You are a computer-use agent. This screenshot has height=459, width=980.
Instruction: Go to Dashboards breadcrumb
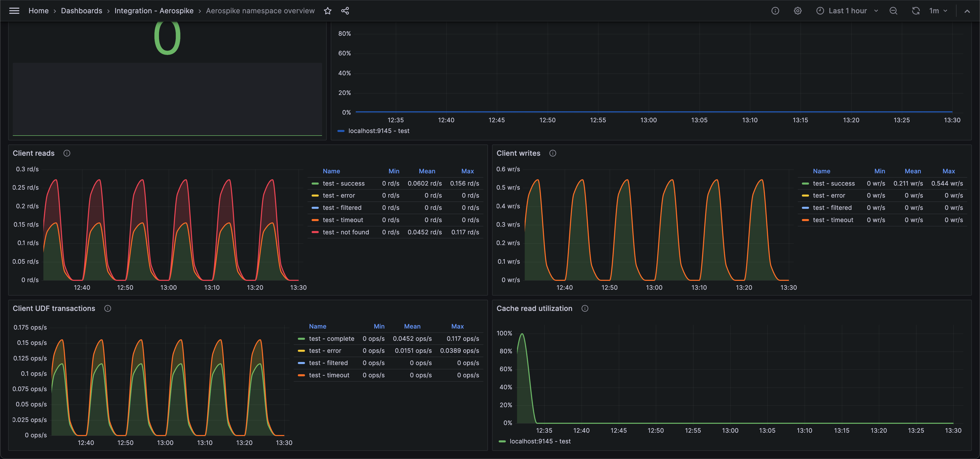tap(81, 11)
